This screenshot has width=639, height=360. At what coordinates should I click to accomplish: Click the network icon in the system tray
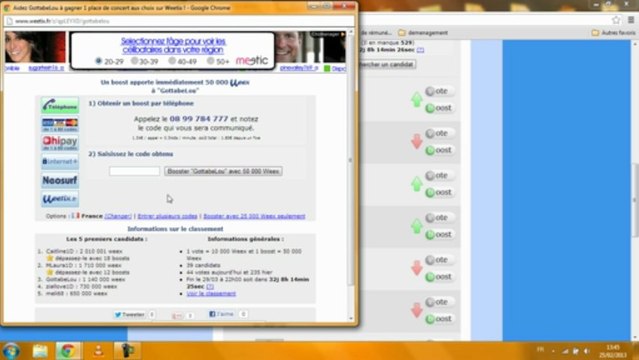565,351
